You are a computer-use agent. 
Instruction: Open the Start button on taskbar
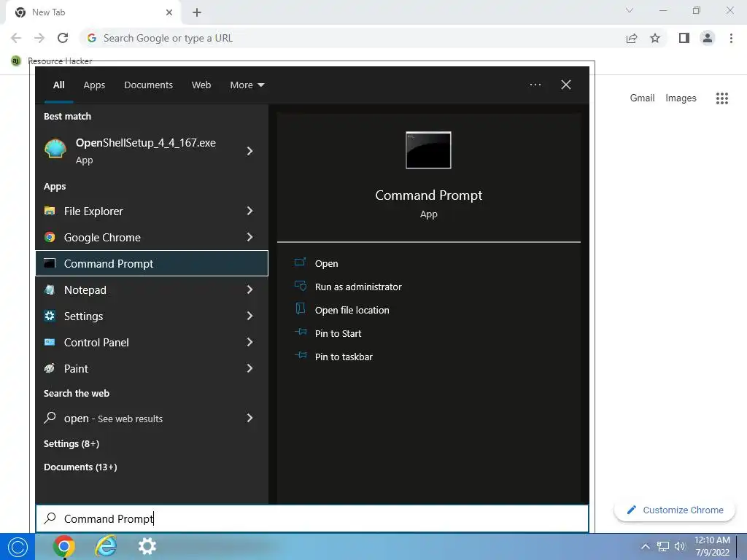(18, 547)
